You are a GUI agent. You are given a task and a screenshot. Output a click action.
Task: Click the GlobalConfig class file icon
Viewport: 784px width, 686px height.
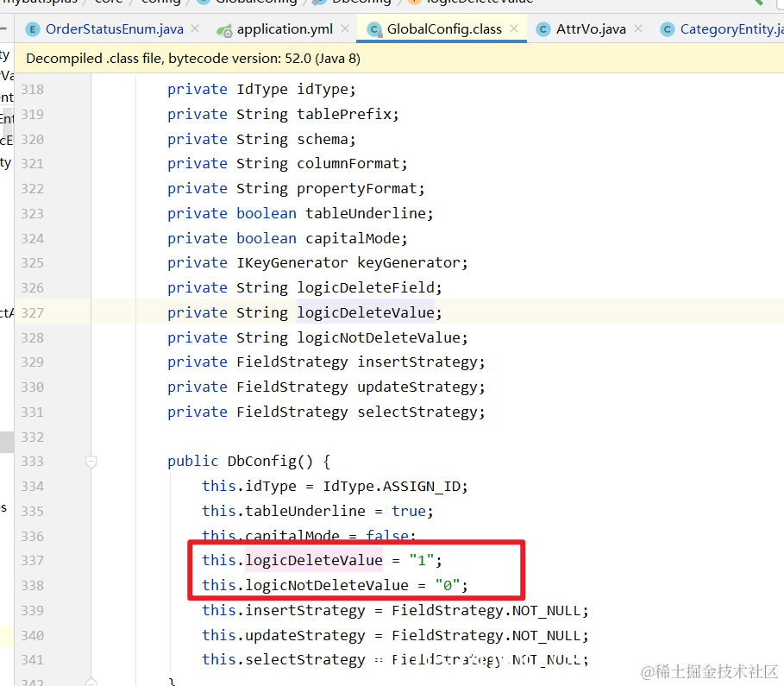(374, 30)
